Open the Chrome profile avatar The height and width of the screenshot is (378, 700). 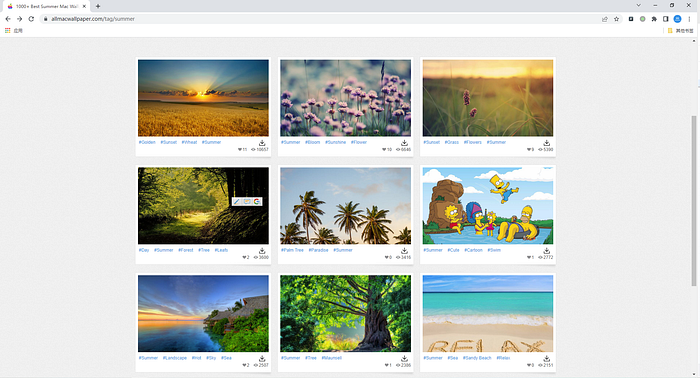[x=677, y=19]
